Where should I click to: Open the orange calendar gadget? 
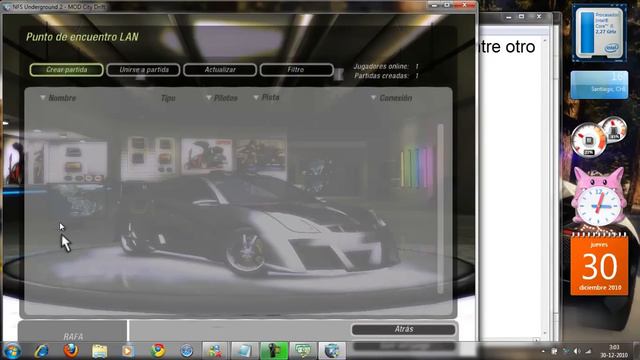599,264
